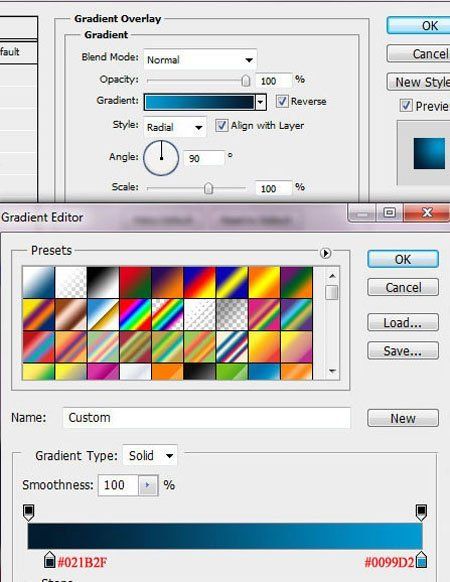The image size is (450, 582).
Task: Click Cancel in the Layer Style dialog
Action: click(418, 54)
